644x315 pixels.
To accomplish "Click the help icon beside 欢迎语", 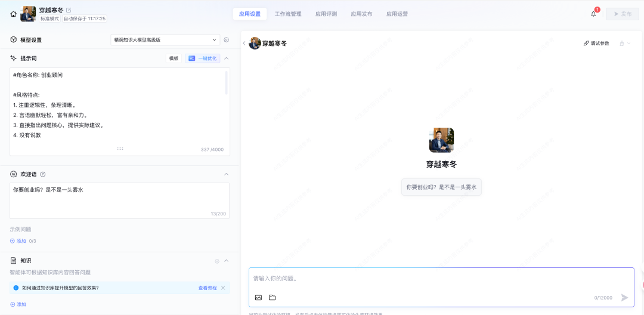I will [43, 174].
